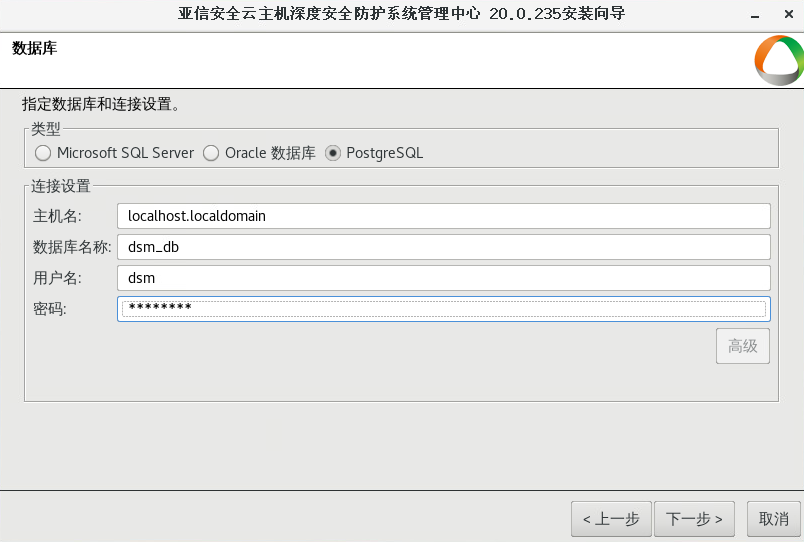Click the 数据库名称 field with dsm_db
804x542 pixels.
click(x=444, y=247)
